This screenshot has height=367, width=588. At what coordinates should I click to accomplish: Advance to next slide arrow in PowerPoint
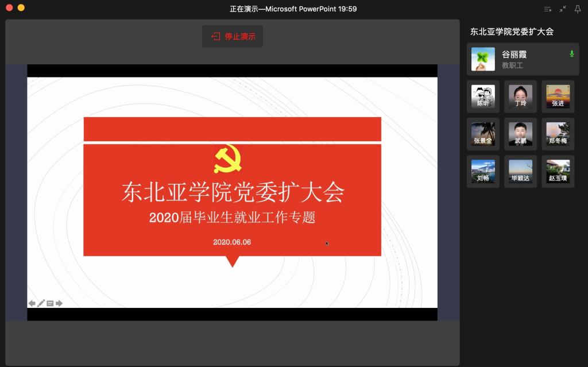pos(59,303)
